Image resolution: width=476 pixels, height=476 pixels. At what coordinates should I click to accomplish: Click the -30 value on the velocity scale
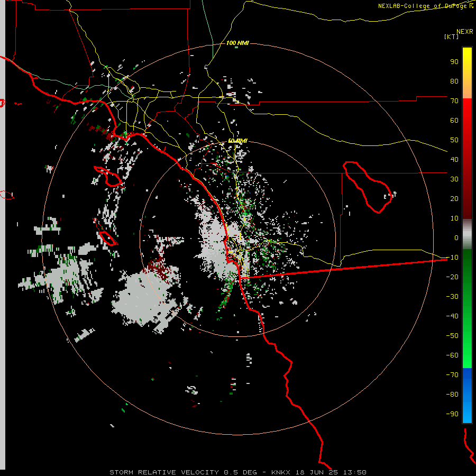click(452, 297)
